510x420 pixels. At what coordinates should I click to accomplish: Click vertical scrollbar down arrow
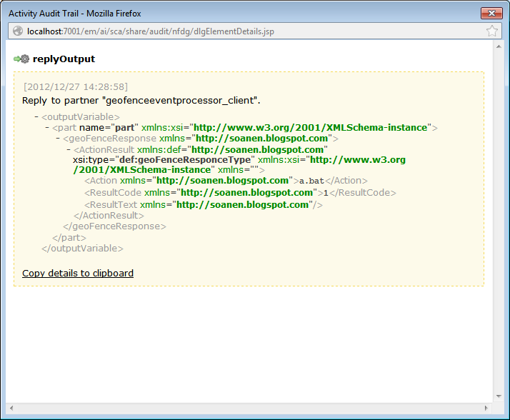499,396
